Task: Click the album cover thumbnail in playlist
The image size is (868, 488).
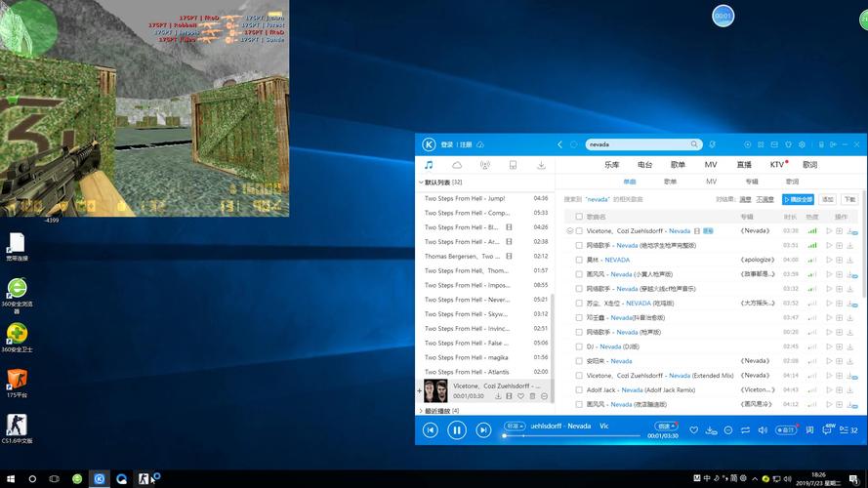Action: click(x=435, y=390)
